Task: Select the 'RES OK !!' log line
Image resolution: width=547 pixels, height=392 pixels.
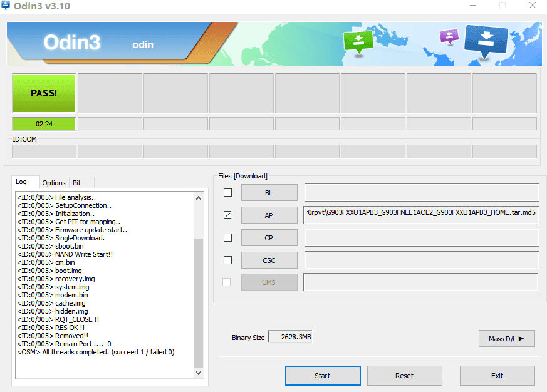Action: point(51,328)
